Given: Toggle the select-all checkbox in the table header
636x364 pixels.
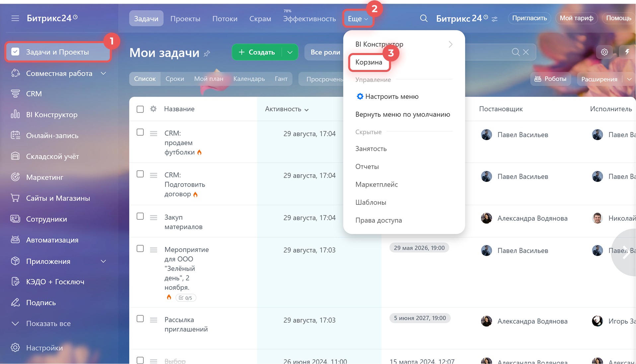Looking at the screenshot, I should coord(140,109).
